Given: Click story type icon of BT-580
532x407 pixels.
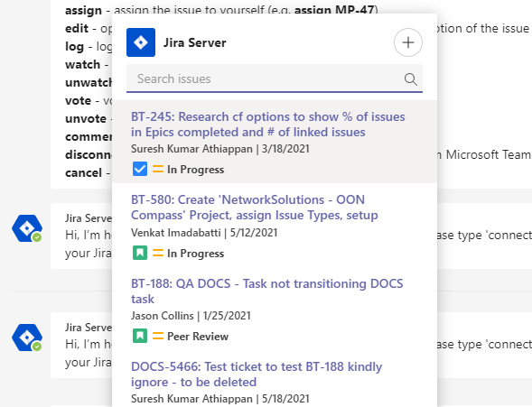Looking at the screenshot, I should click(140, 253).
